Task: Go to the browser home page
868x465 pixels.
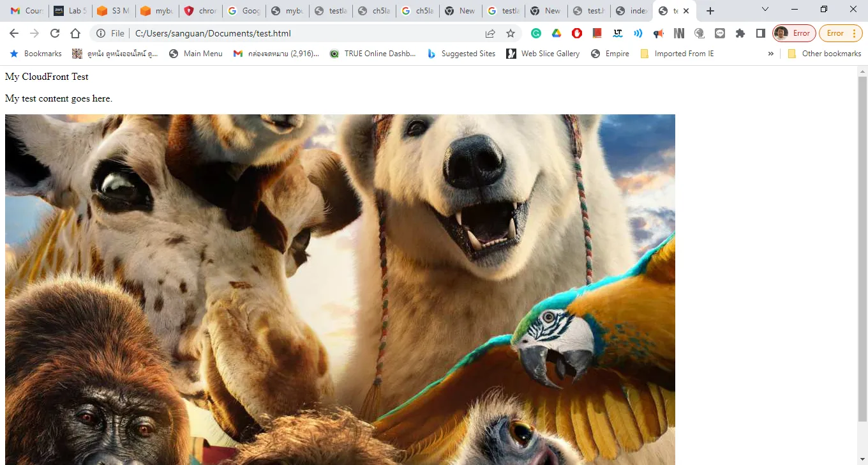Action: pyautogui.click(x=75, y=33)
